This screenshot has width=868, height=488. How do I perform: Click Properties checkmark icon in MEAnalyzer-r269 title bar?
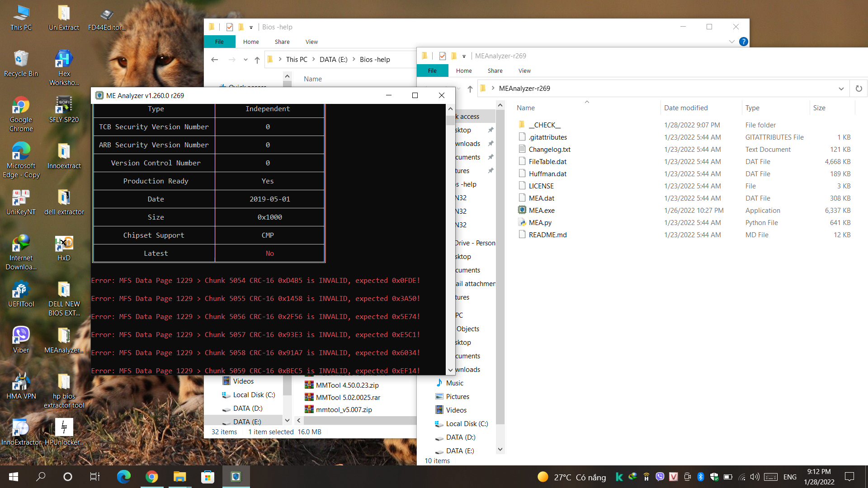443,56
